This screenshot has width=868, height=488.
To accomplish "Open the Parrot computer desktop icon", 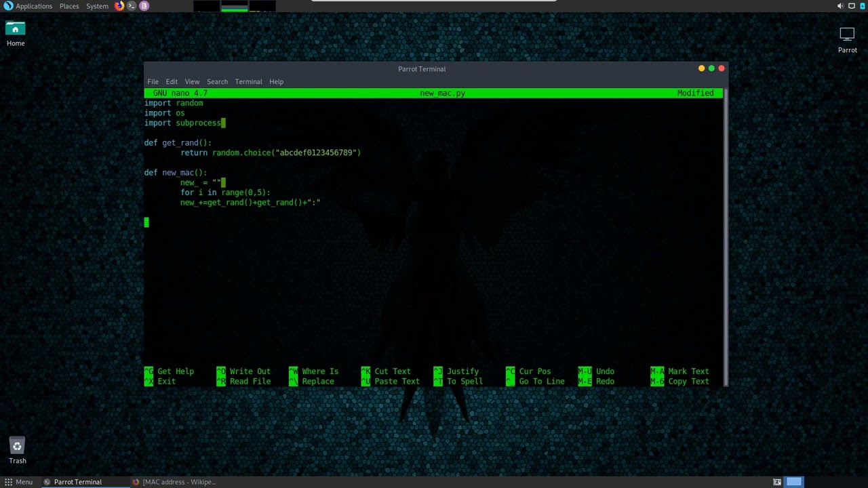I will click(847, 40).
